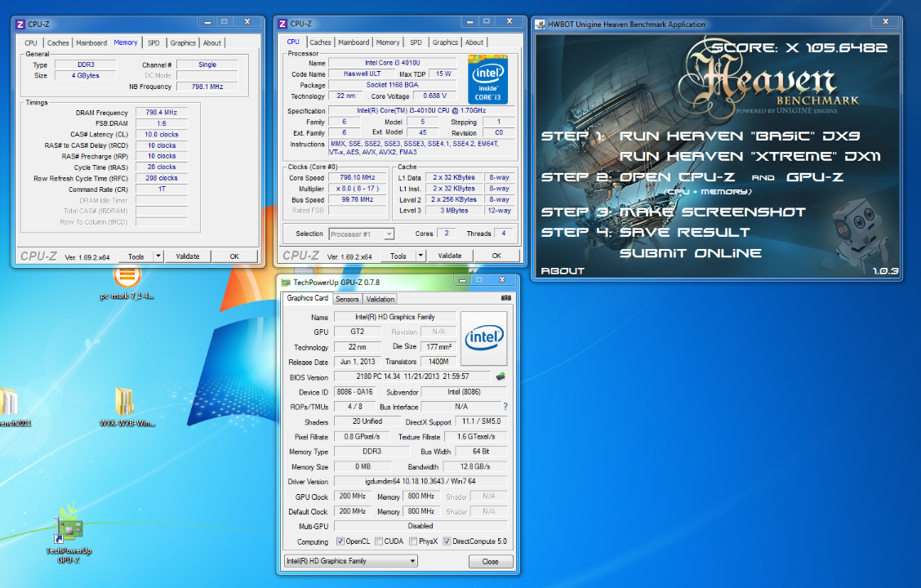Screen dimensions: 921x588
Task: Click Validate button in middle CPU-Z
Action: click(x=450, y=256)
